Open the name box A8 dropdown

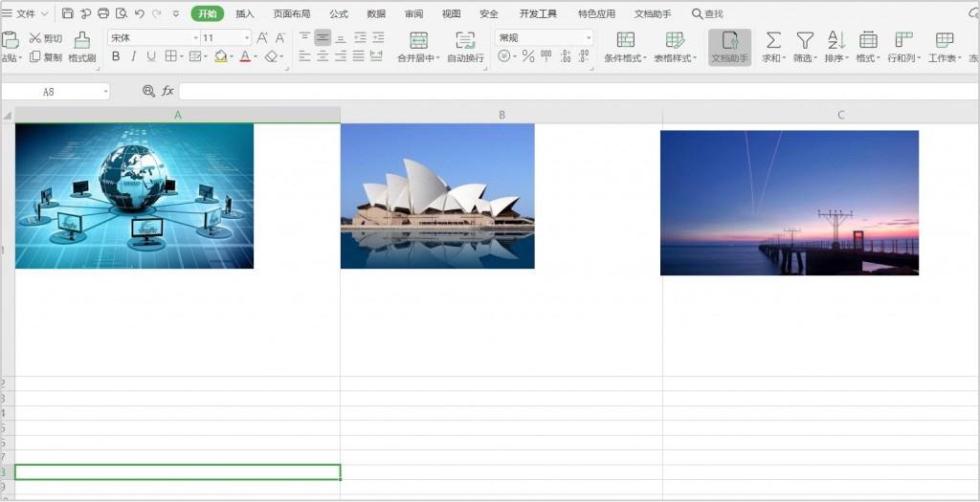point(105,92)
